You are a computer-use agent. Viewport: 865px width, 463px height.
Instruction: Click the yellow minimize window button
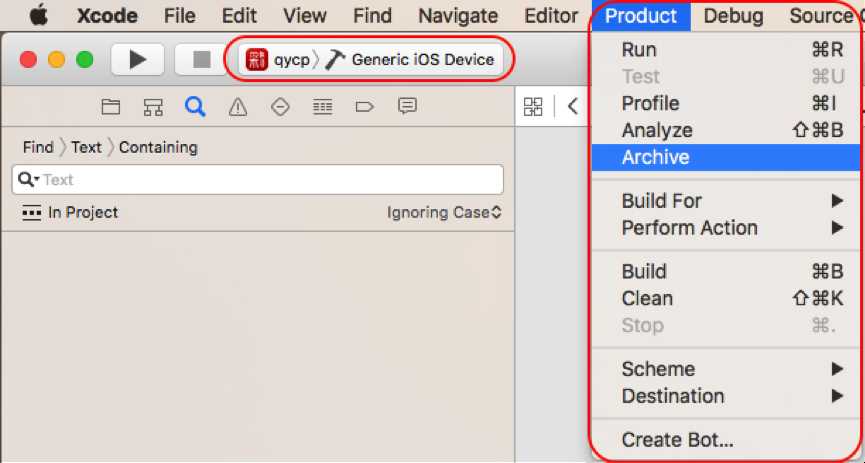click(x=57, y=59)
